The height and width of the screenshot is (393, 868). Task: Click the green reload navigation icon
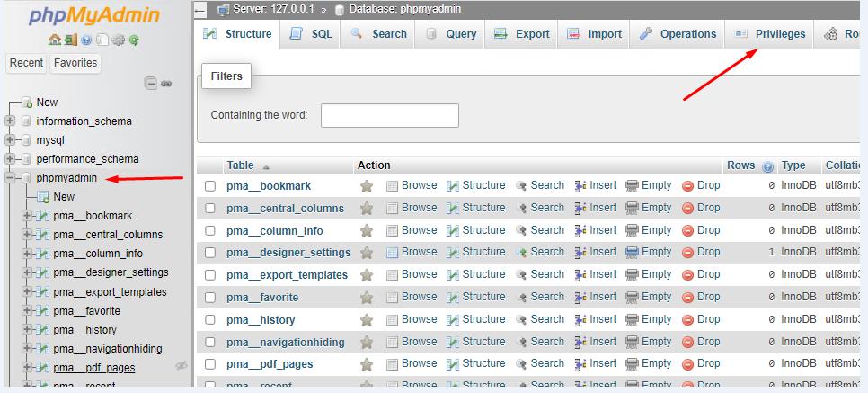[x=133, y=40]
